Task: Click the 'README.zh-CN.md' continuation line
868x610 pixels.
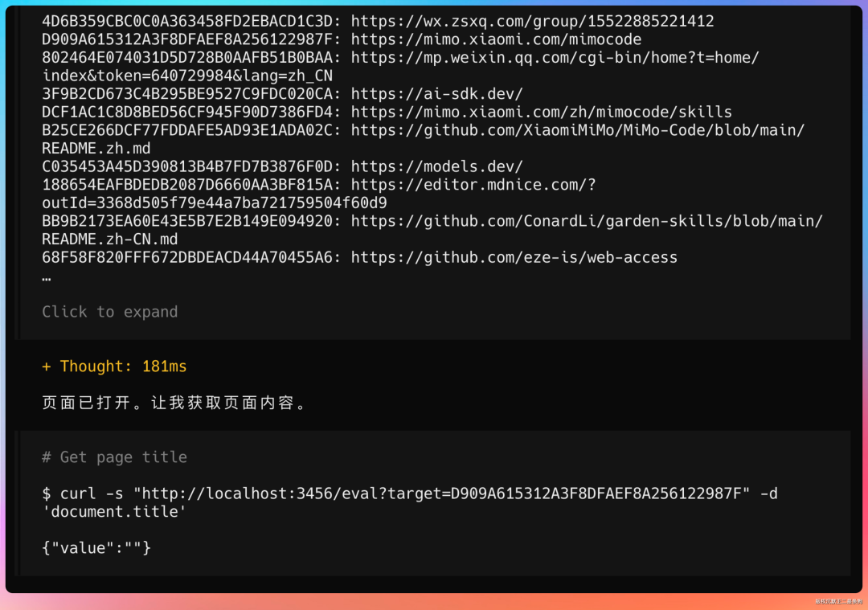Action: [109, 239]
